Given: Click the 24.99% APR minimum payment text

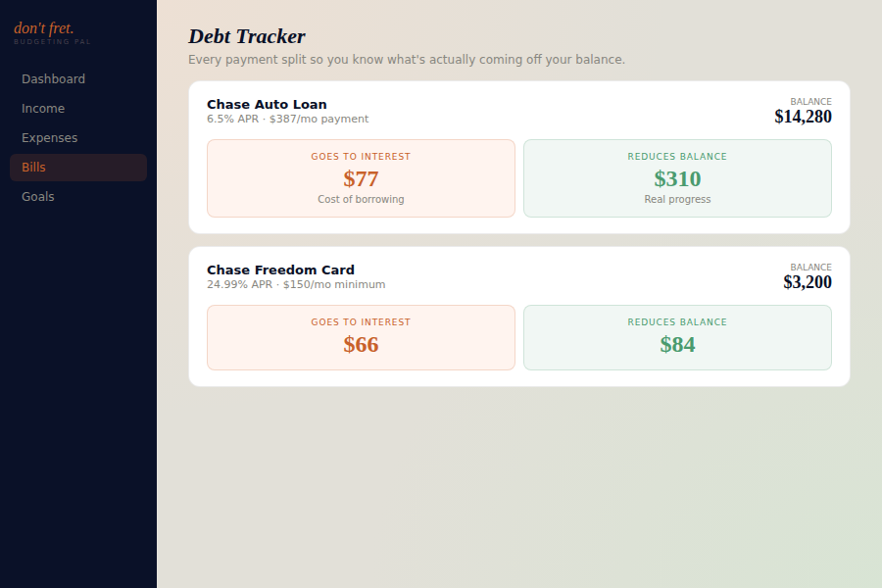Looking at the screenshot, I should point(295,284).
